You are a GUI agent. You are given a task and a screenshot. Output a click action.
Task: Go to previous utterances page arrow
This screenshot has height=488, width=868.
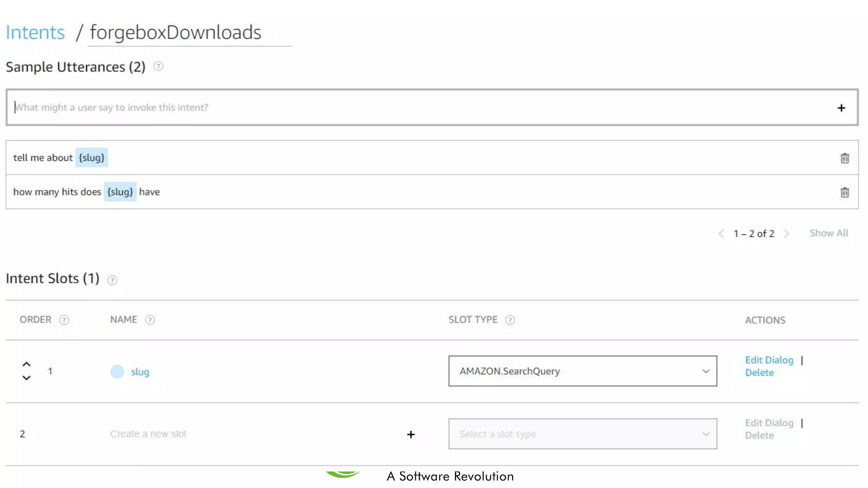721,234
